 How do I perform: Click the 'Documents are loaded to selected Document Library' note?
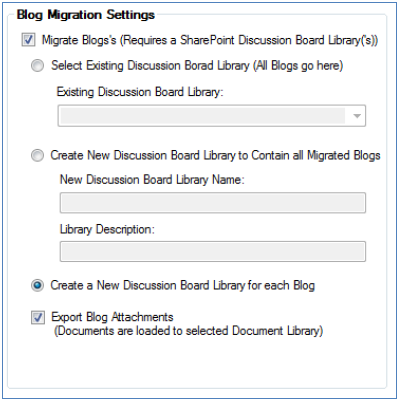tap(189, 331)
